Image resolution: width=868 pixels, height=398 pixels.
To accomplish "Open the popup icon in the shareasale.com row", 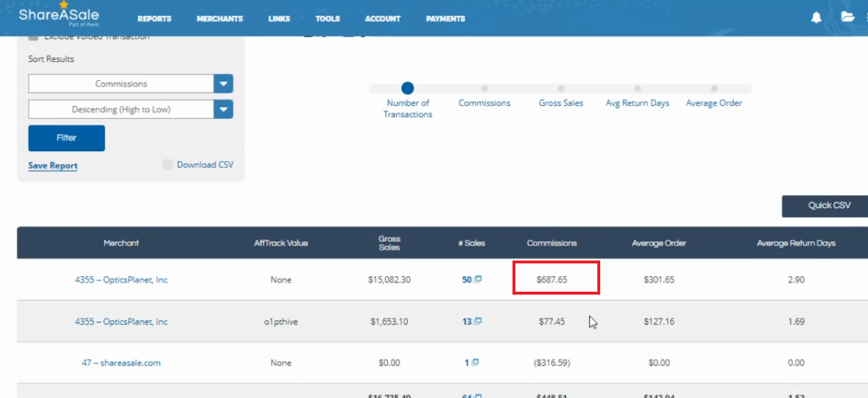I will (475, 363).
